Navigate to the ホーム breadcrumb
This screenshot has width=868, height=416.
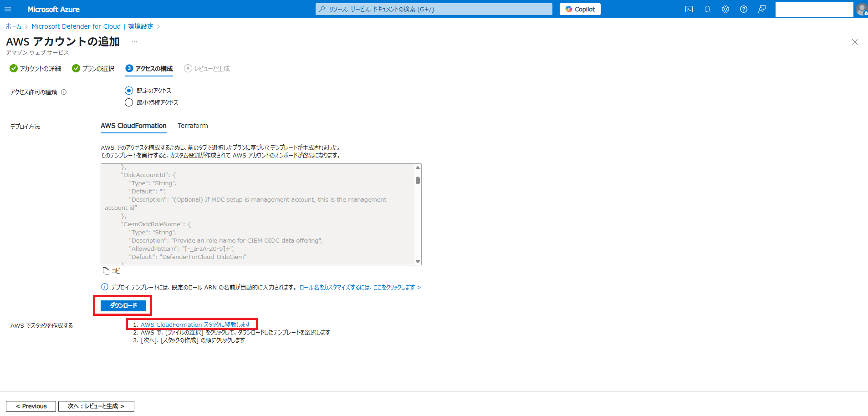click(14, 26)
